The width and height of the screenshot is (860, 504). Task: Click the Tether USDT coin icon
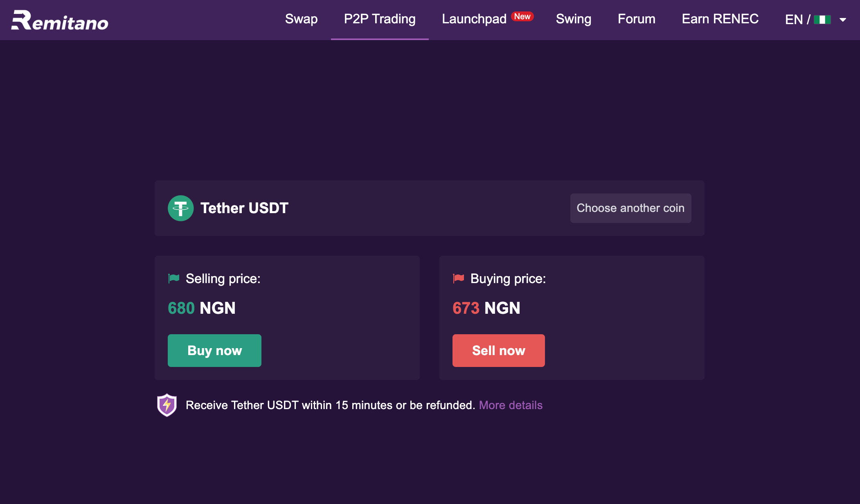pos(181,208)
